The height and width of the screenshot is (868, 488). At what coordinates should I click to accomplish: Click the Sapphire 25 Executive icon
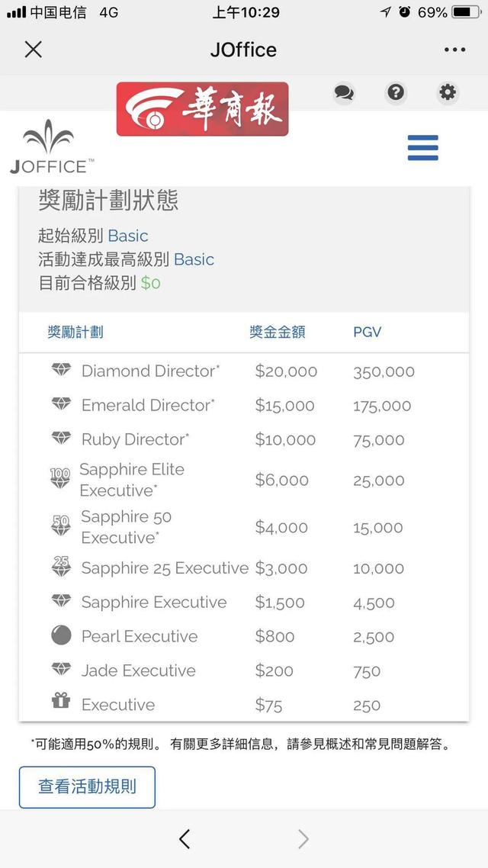click(61, 567)
